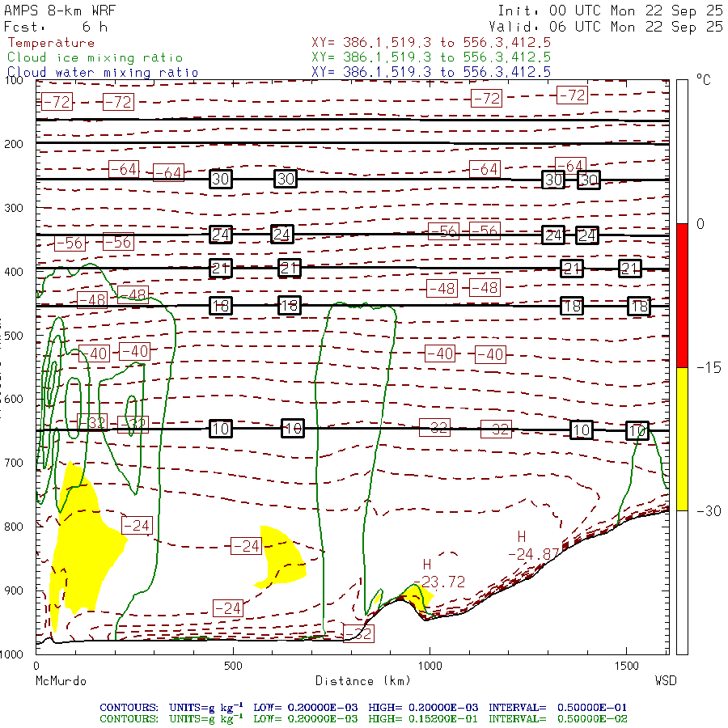728x728 pixels.
Task: Click the '700' pressure axis label
Action: (x=14, y=463)
